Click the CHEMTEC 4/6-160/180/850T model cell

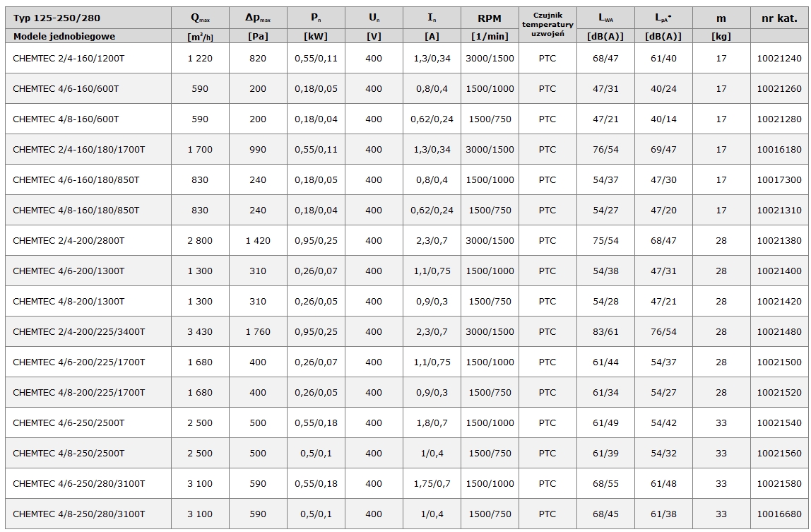click(x=76, y=180)
